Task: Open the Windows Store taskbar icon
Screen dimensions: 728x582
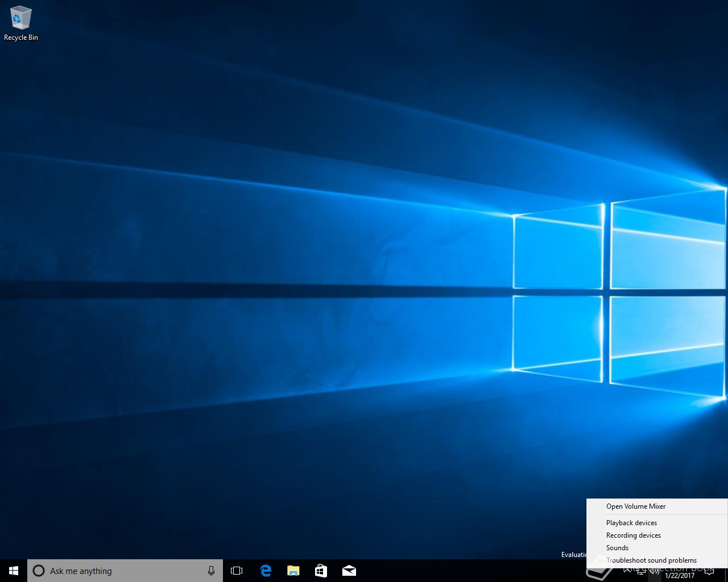Action: pos(321,571)
